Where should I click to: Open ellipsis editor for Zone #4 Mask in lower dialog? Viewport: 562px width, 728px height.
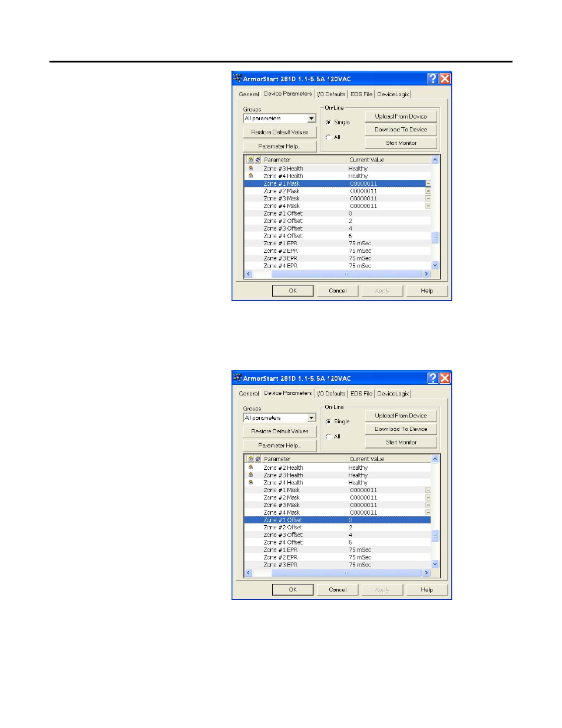tap(428, 512)
